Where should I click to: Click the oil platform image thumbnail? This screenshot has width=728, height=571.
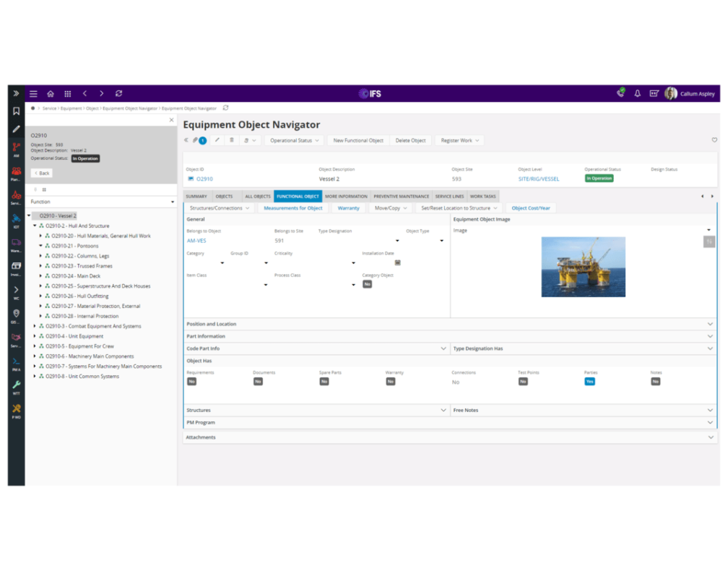(x=584, y=267)
